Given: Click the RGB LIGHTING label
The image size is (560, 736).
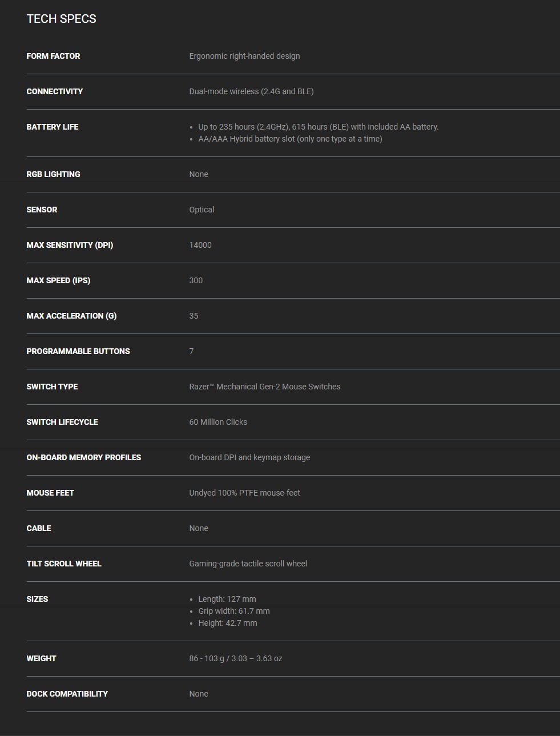Looking at the screenshot, I should (x=53, y=174).
